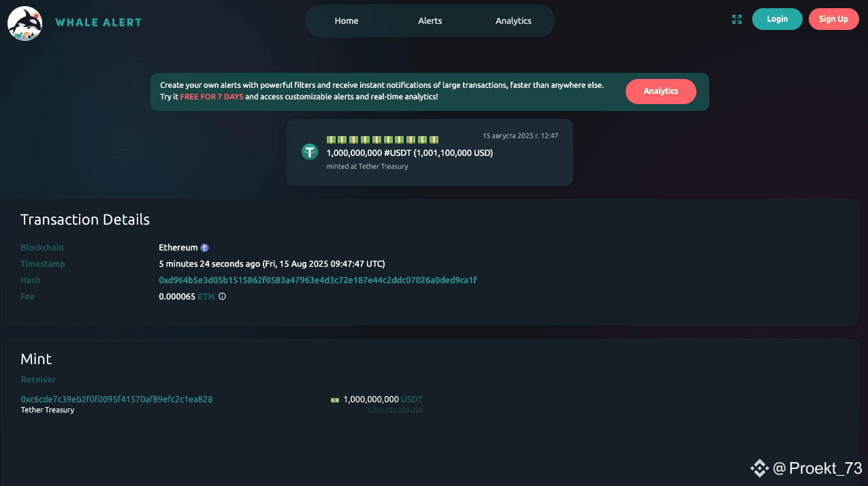
Task: Click the 1,000,000,000 #USDT alert card
Action: (x=430, y=152)
